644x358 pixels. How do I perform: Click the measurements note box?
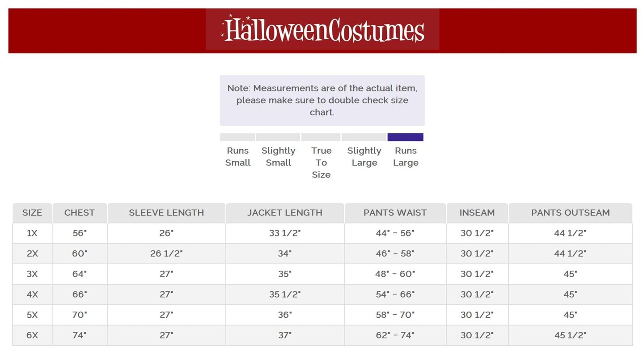tap(322, 101)
